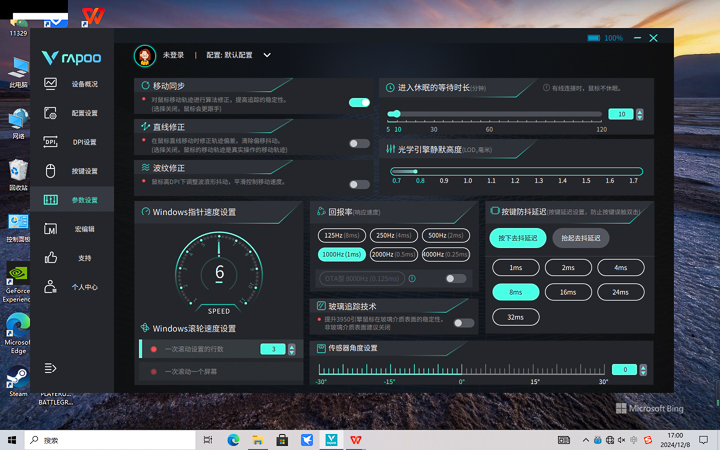Click the device overview monitor icon
This screenshot has width=720, height=450.
(51, 84)
